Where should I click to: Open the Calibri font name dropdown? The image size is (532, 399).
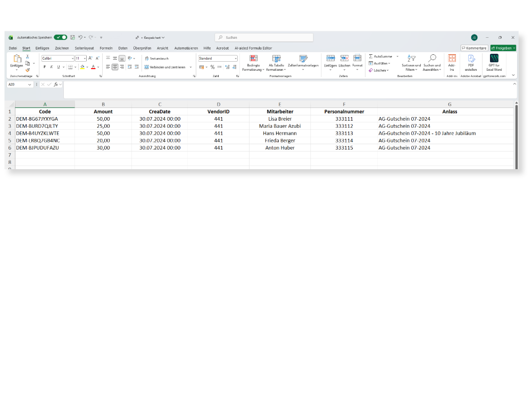[x=72, y=59]
